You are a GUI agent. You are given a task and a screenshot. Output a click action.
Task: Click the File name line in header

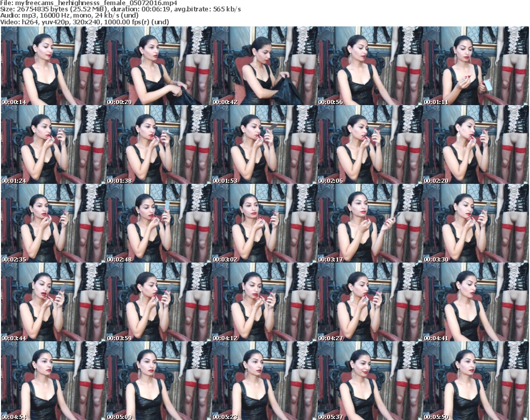pos(89,3)
